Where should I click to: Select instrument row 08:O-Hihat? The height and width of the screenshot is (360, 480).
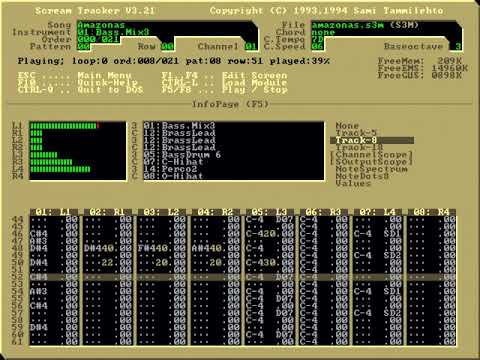point(173,176)
